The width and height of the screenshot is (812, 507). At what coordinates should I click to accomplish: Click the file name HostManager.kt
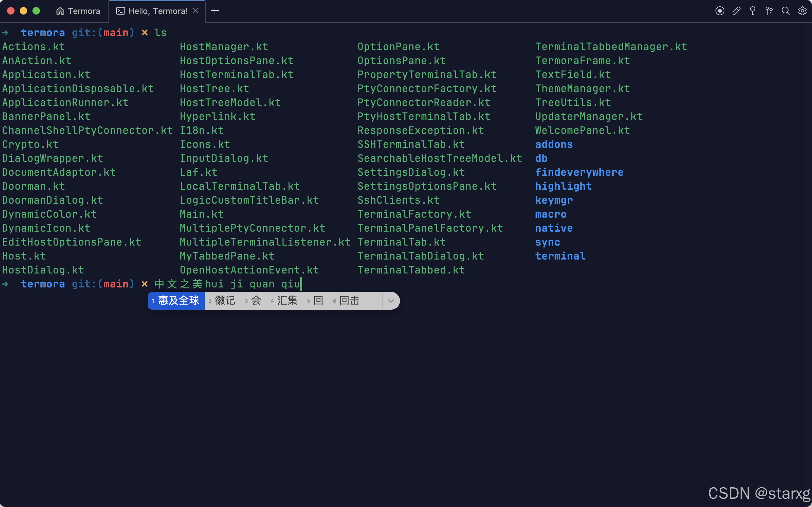pos(224,47)
